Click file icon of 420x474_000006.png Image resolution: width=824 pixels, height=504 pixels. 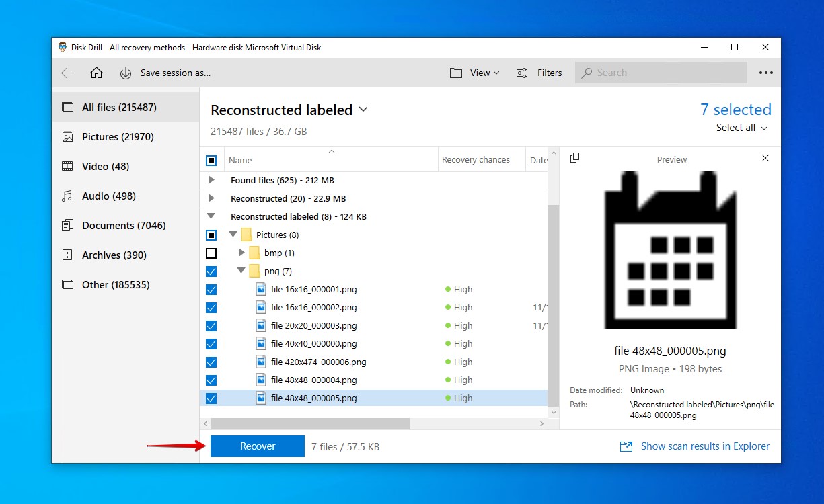pos(261,362)
